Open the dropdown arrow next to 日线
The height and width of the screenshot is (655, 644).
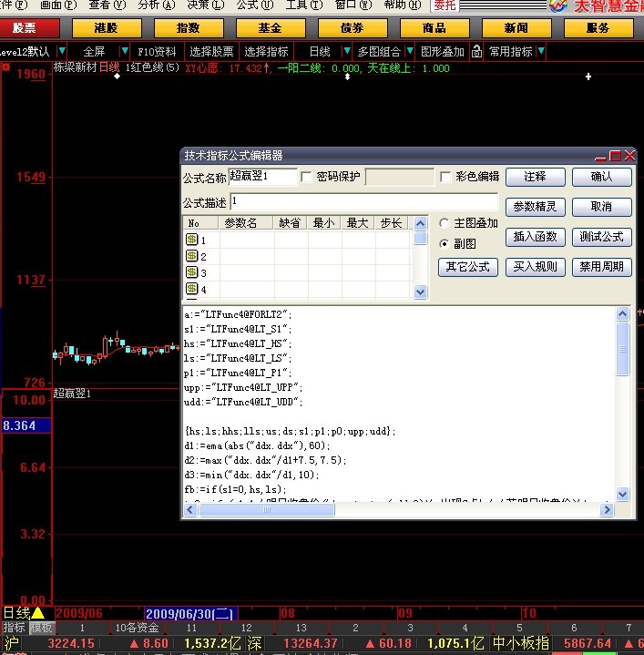coord(343,51)
